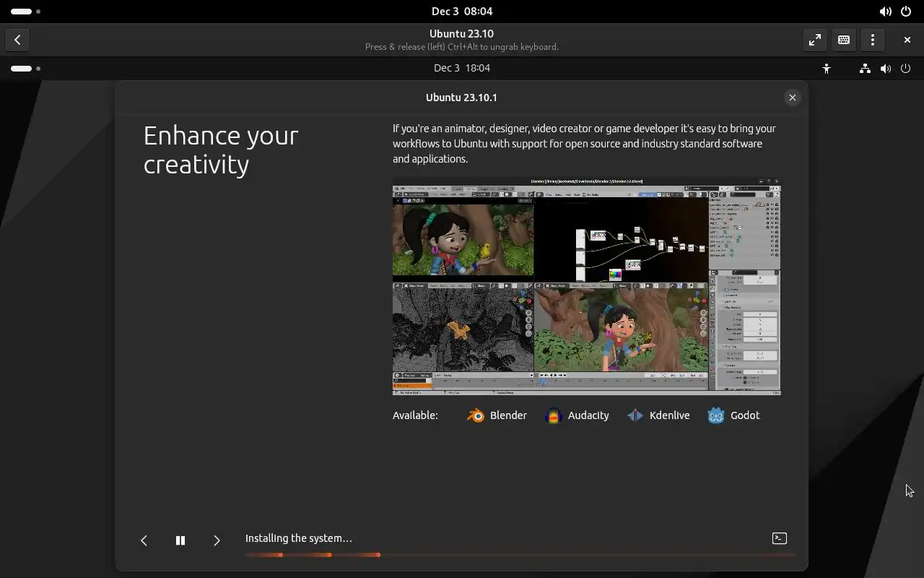The height and width of the screenshot is (578, 924).
Task: Click the animator designer description paragraph
Action: (x=585, y=144)
